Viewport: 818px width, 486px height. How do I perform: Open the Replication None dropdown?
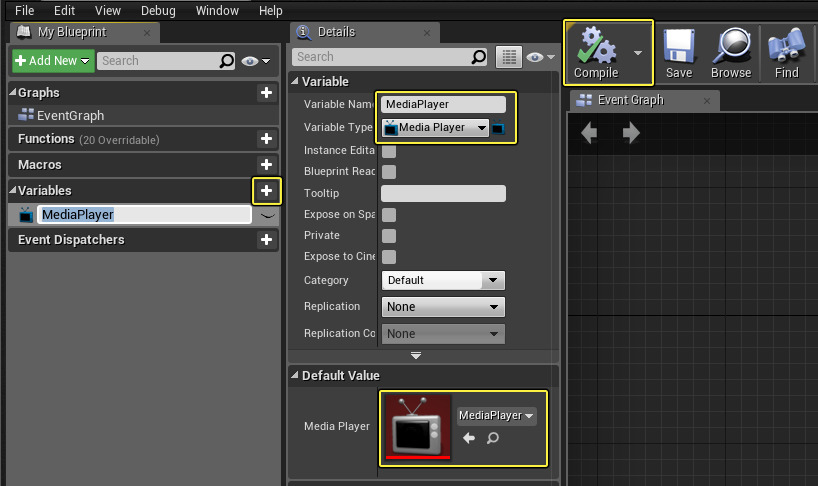click(443, 307)
